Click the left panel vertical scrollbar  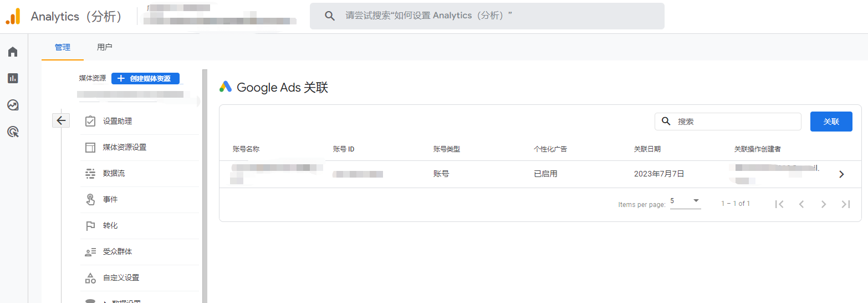click(205, 186)
